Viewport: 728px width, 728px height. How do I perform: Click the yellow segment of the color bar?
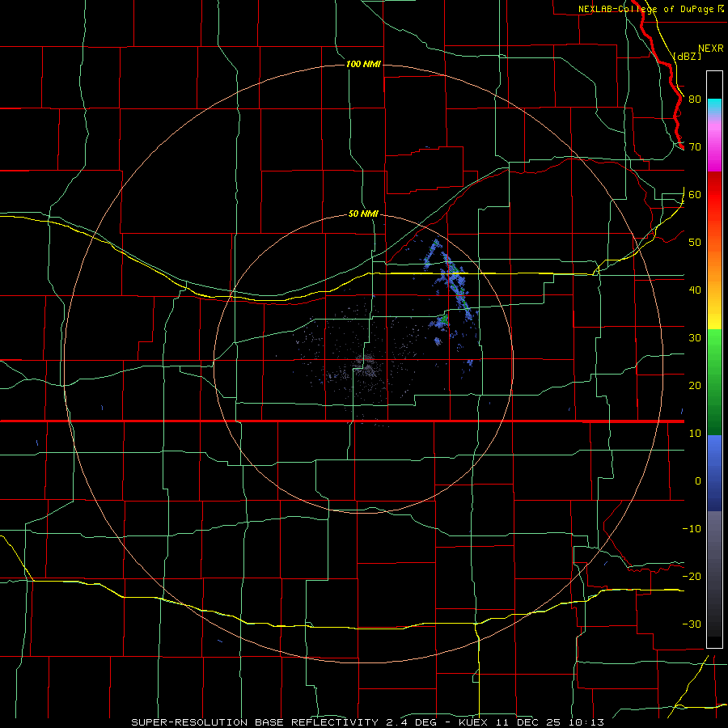(x=714, y=315)
